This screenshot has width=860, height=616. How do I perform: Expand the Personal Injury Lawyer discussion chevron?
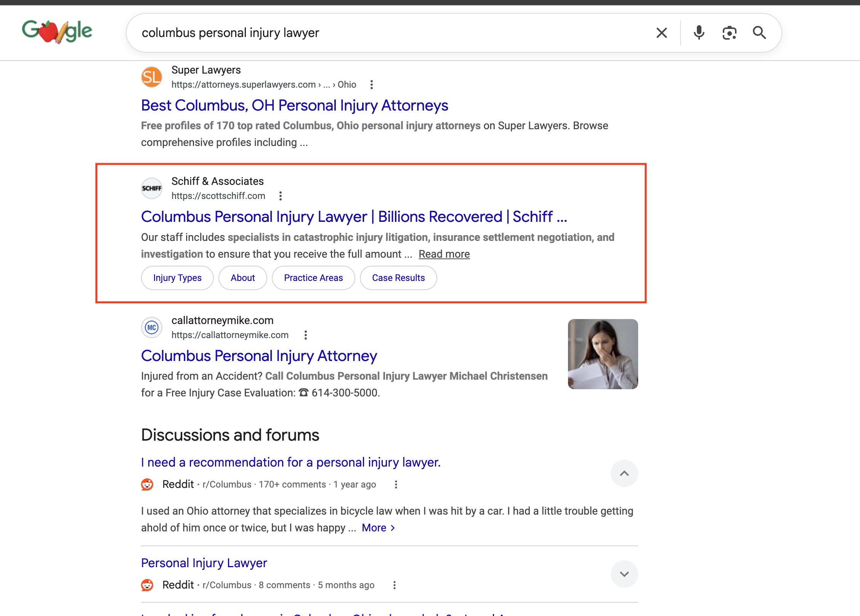click(624, 574)
